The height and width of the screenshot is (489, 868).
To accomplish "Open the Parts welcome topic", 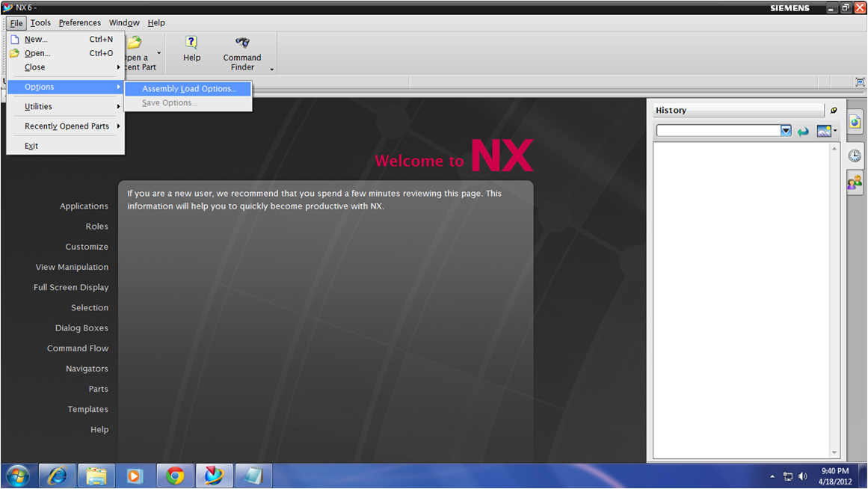I will coord(99,389).
